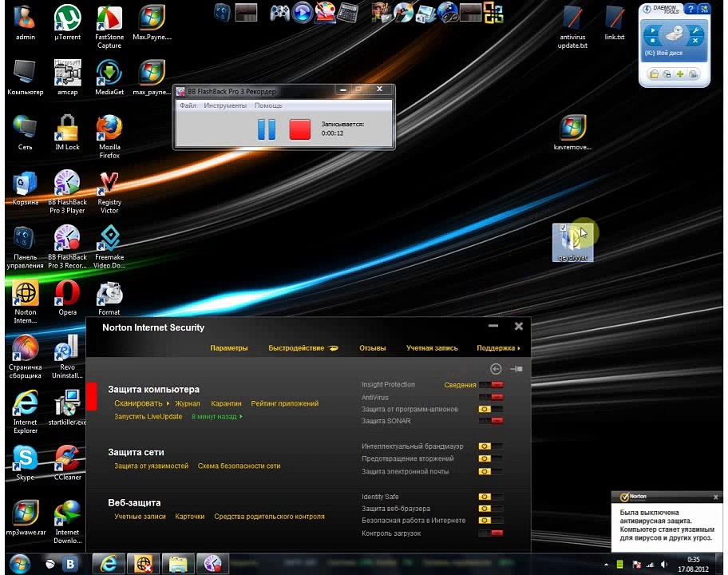Click the Paint palette icon in top dock
Screen dimensions: 728x575
pos(326,13)
